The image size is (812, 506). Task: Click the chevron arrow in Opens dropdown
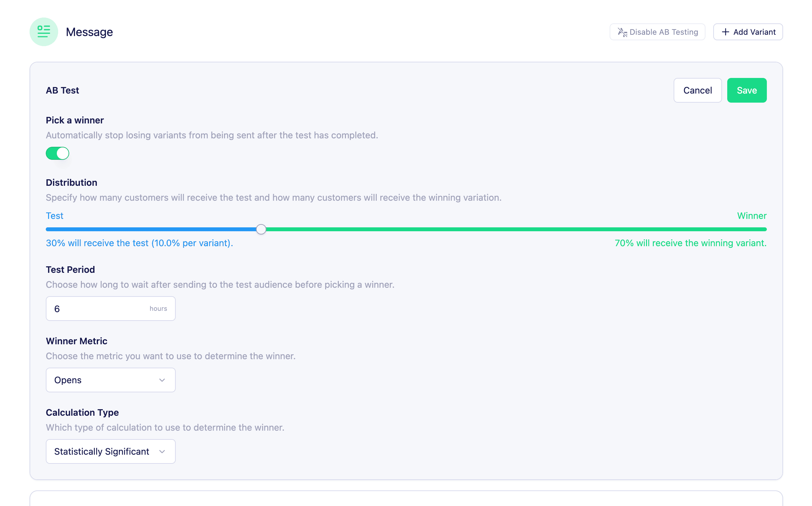(x=162, y=380)
